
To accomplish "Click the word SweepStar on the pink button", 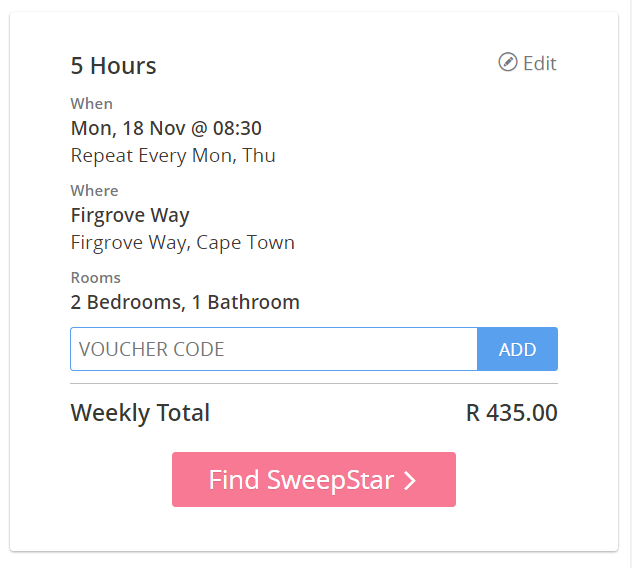I will (331, 481).
